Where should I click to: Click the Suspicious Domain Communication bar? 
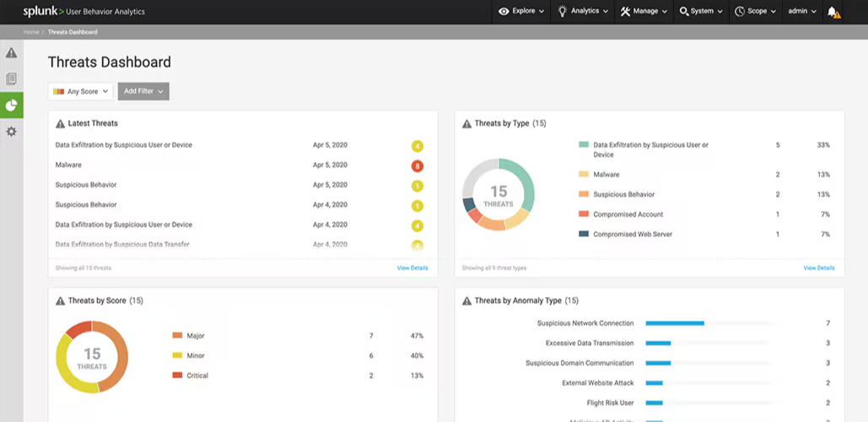click(x=658, y=363)
